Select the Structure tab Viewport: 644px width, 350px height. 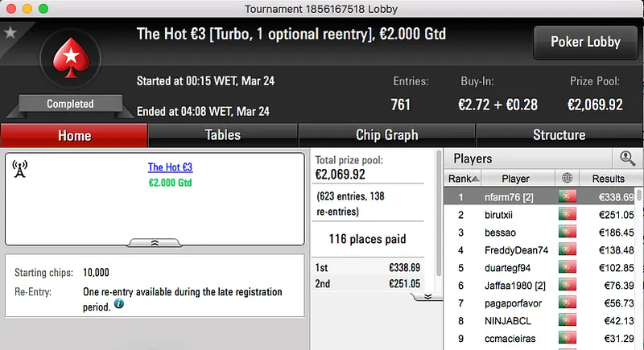559,135
